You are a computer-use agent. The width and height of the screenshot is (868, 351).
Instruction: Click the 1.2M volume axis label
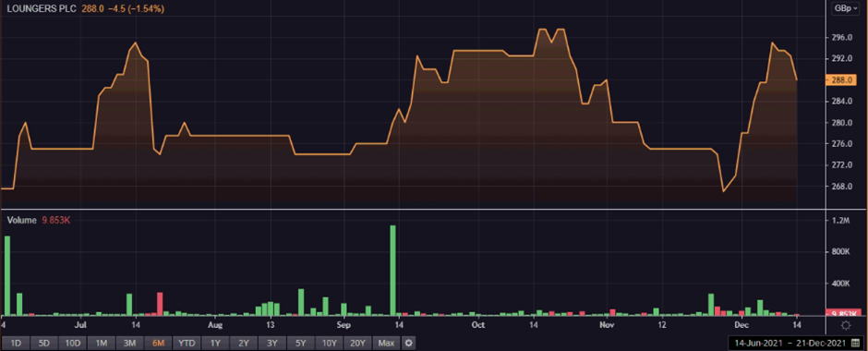click(840, 221)
